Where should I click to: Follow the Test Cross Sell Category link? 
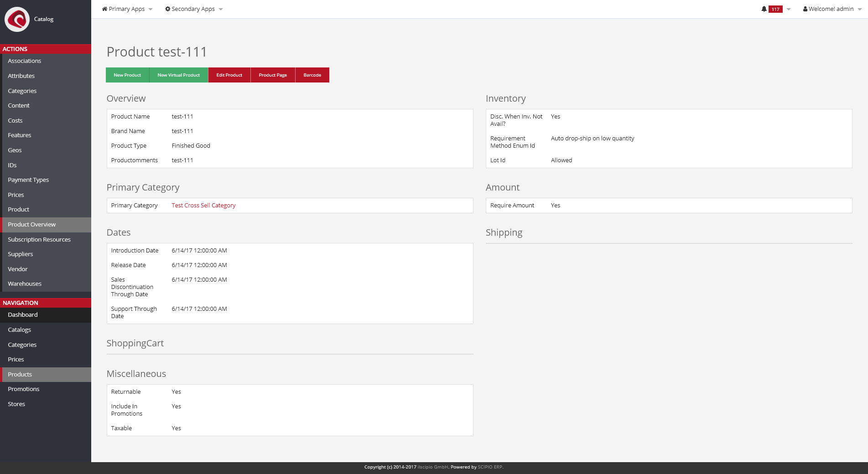(203, 206)
